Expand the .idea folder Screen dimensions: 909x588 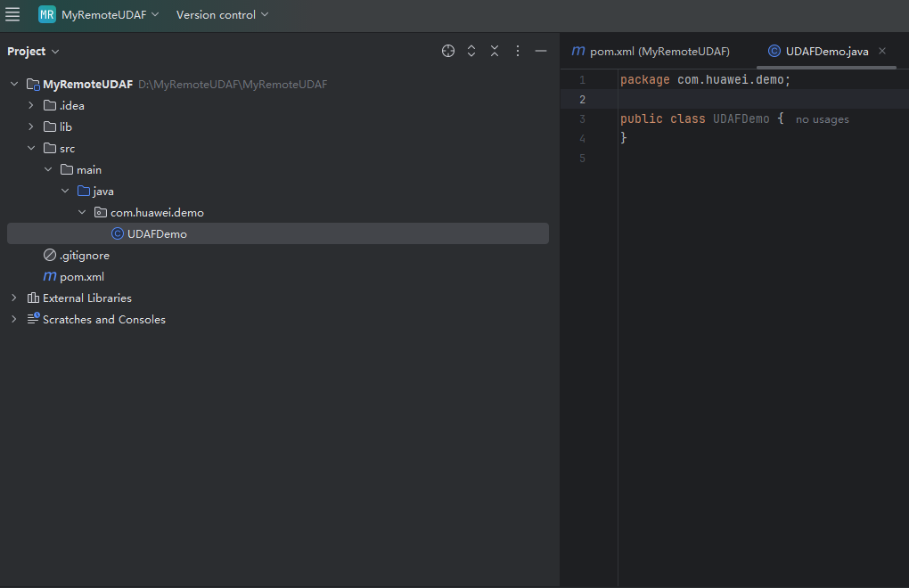click(30, 105)
